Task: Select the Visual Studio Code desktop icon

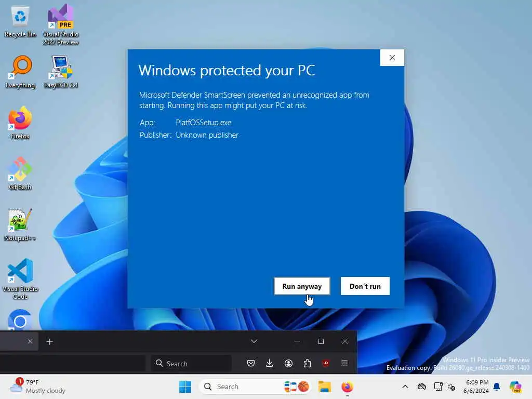Action: (20, 279)
